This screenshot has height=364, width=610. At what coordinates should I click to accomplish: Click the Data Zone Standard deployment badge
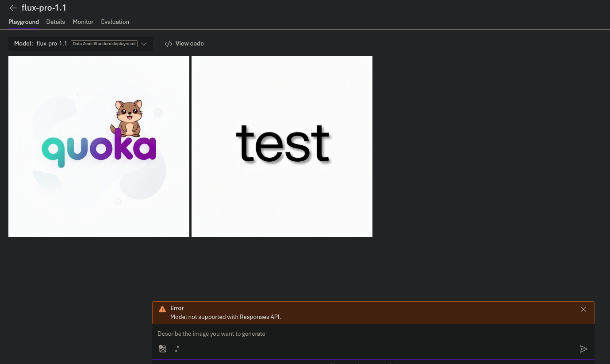click(x=104, y=44)
